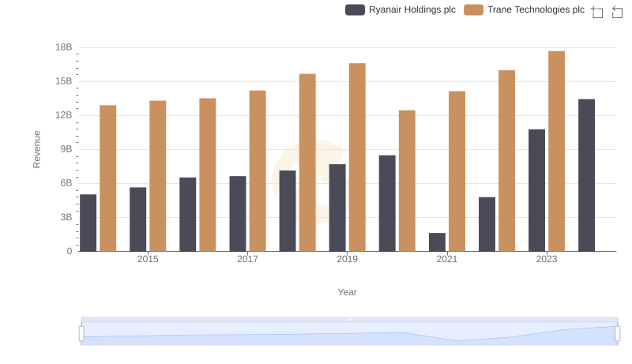Click the Trane bar for 2017

click(x=258, y=171)
